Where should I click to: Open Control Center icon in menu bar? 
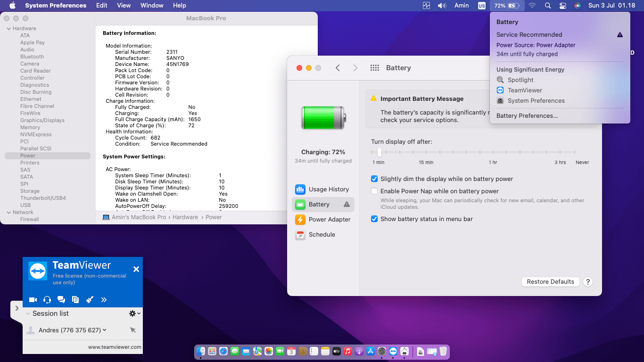[x=563, y=6]
